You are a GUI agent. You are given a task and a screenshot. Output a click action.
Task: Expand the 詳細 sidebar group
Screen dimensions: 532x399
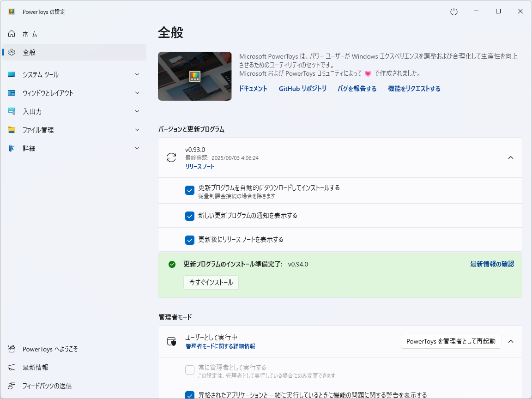[137, 148]
